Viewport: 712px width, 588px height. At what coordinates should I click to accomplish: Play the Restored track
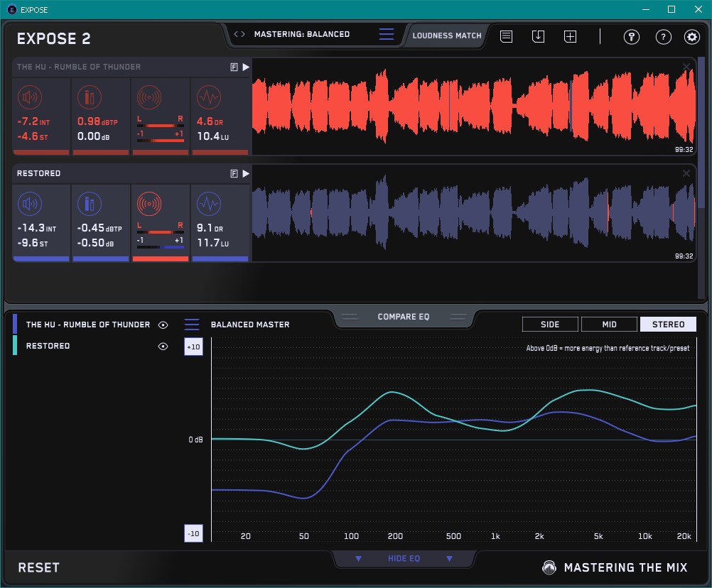tap(246, 173)
